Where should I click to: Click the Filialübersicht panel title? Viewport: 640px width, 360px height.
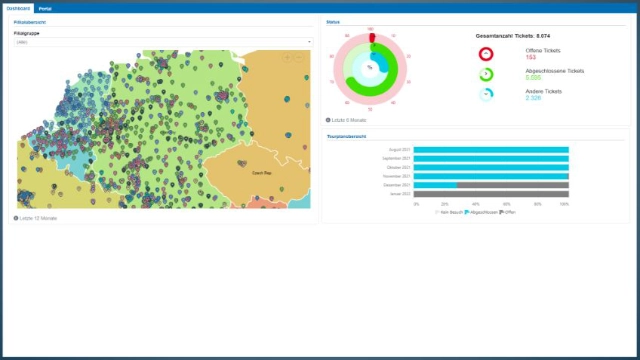tap(30, 22)
